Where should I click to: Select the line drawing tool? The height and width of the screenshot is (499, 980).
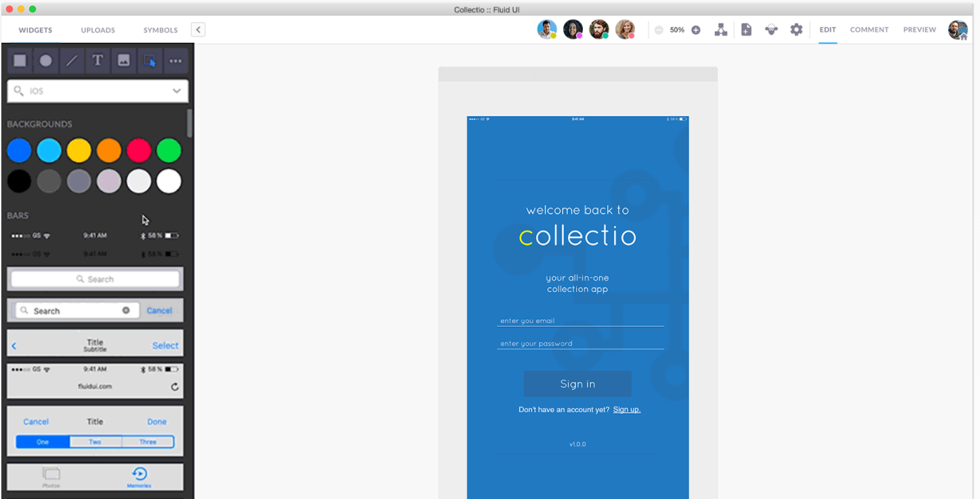71,60
